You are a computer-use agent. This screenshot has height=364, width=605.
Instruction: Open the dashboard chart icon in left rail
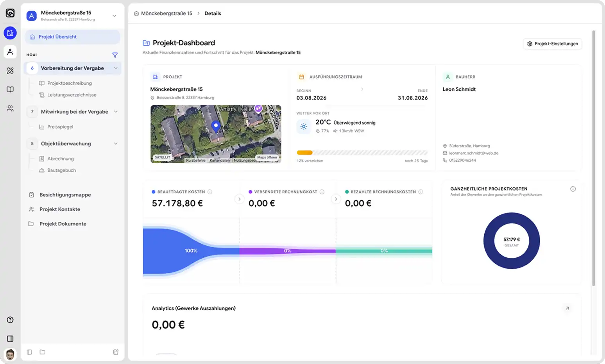(10, 33)
